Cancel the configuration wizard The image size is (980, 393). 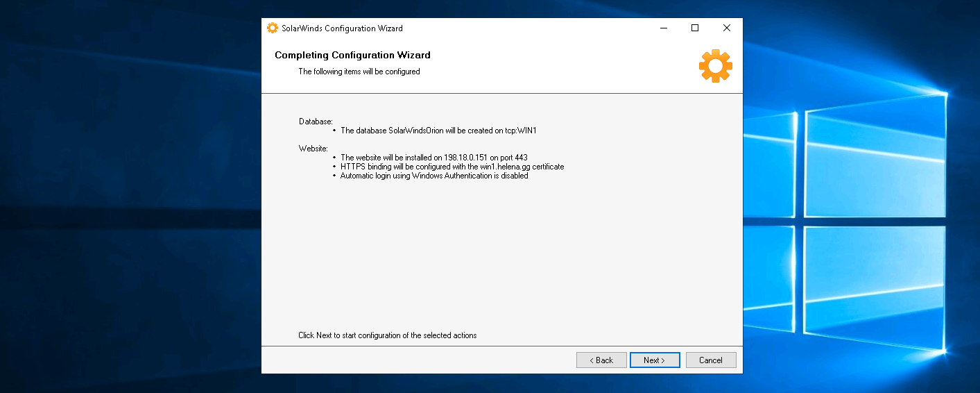point(711,360)
